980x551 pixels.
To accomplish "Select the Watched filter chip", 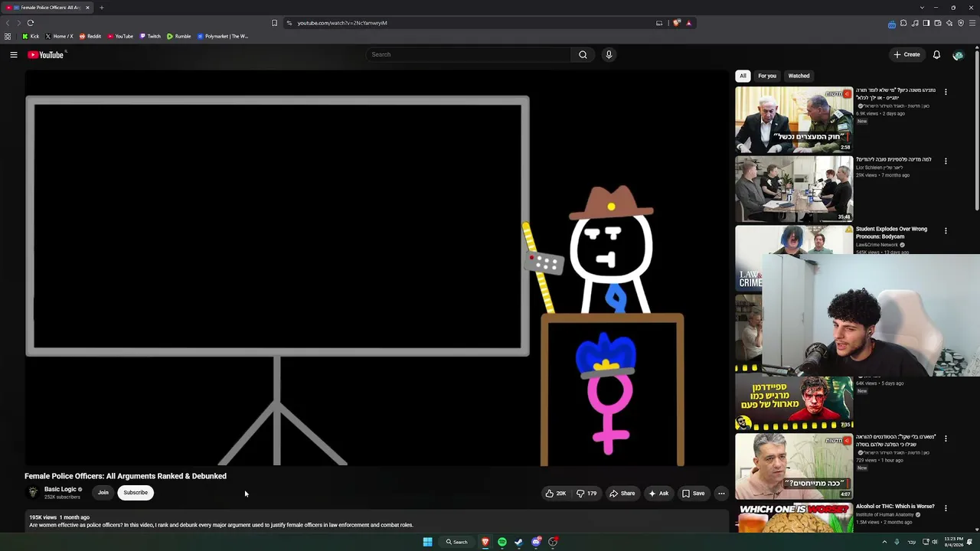I will point(799,76).
